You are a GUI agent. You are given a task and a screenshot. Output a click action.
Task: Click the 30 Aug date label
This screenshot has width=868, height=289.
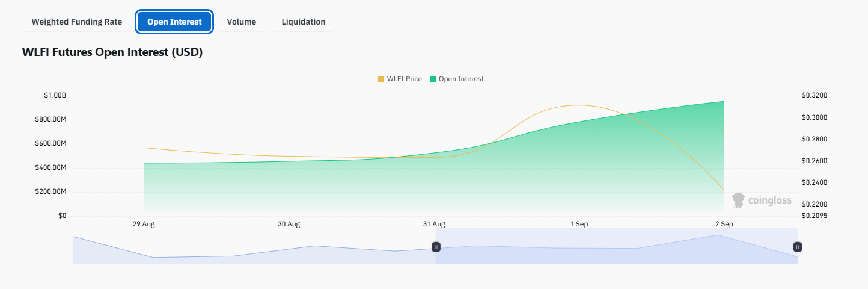point(289,224)
